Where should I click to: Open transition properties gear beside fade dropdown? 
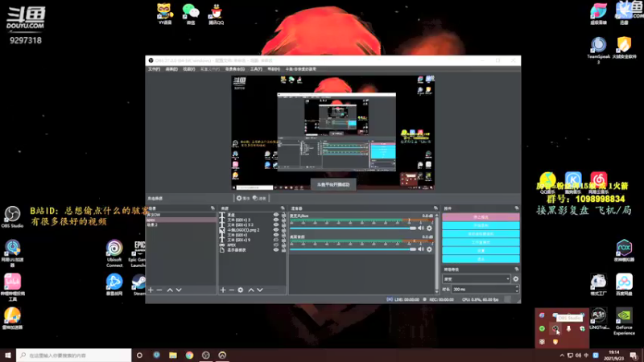tap(515, 279)
